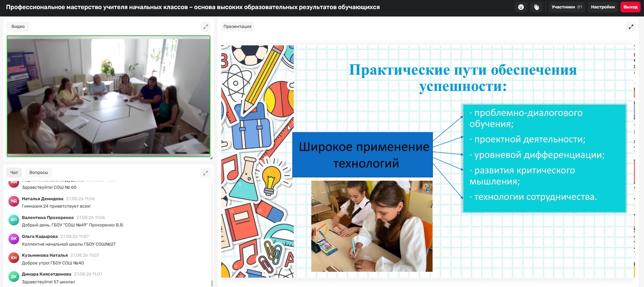Image resolution: width=644 pixels, height=287 pixels.
Task: Click slide bullet 'проектной деятельности'
Action: (527, 139)
